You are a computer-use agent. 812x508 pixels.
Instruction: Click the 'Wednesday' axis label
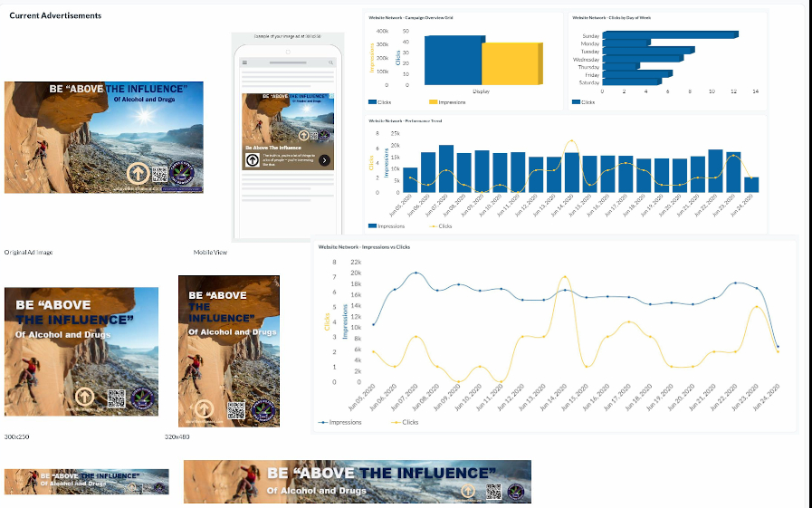[x=587, y=60]
